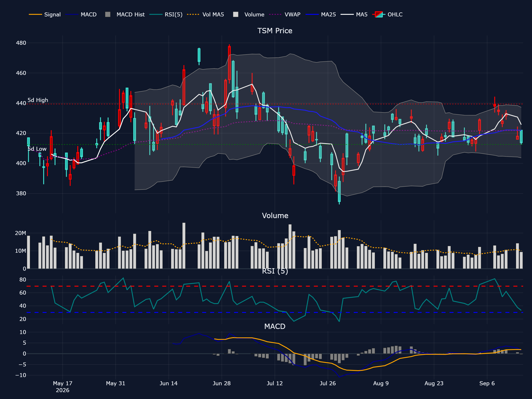Click the Aug 9 date label
Image resolution: width=532 pixels, height=399 pixels.
click(x=381, y=383)
